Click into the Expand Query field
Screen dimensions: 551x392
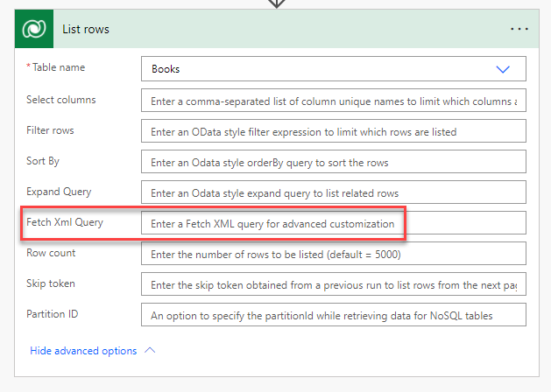333,192
